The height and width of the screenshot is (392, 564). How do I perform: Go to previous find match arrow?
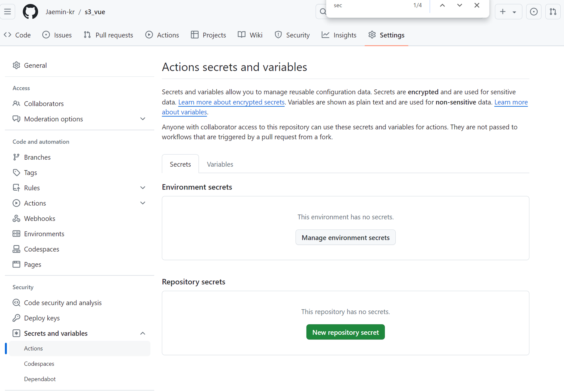pyautogui.click(x=442, y=5)
